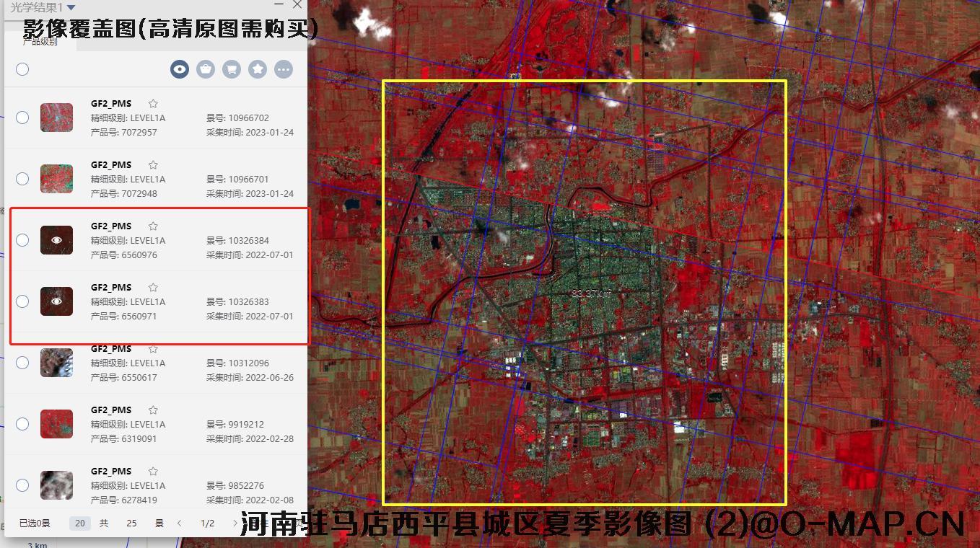Star the result with scene number 10966701

pos(153,165)
